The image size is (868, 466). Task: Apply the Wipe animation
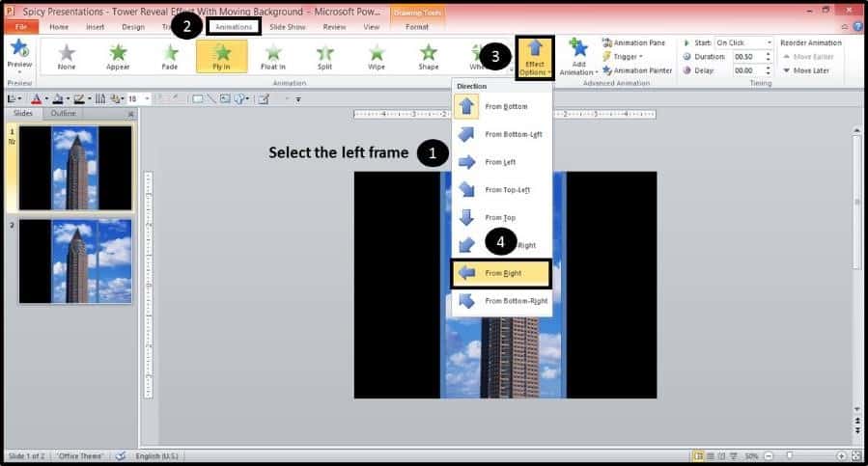(x=377, y=57)
